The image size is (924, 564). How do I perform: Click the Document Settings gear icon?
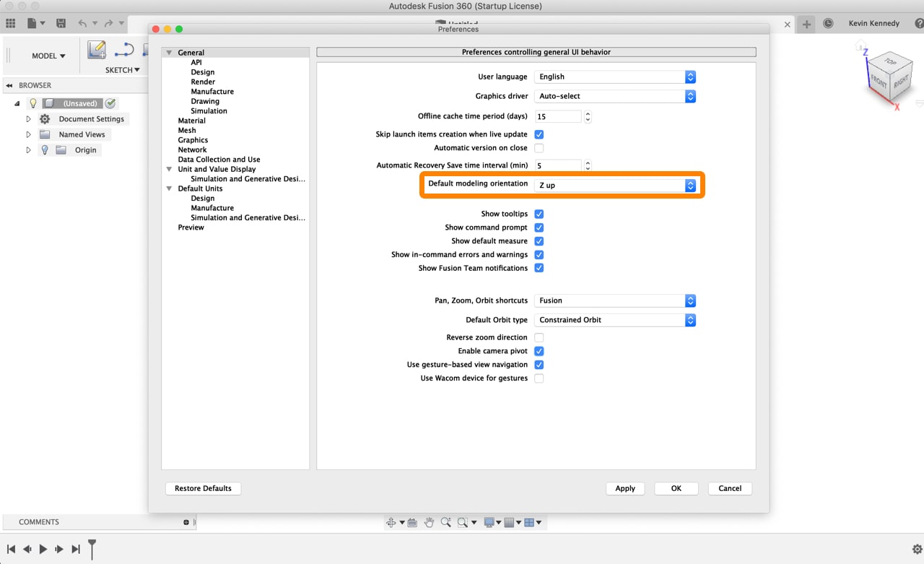coord(45,119)
